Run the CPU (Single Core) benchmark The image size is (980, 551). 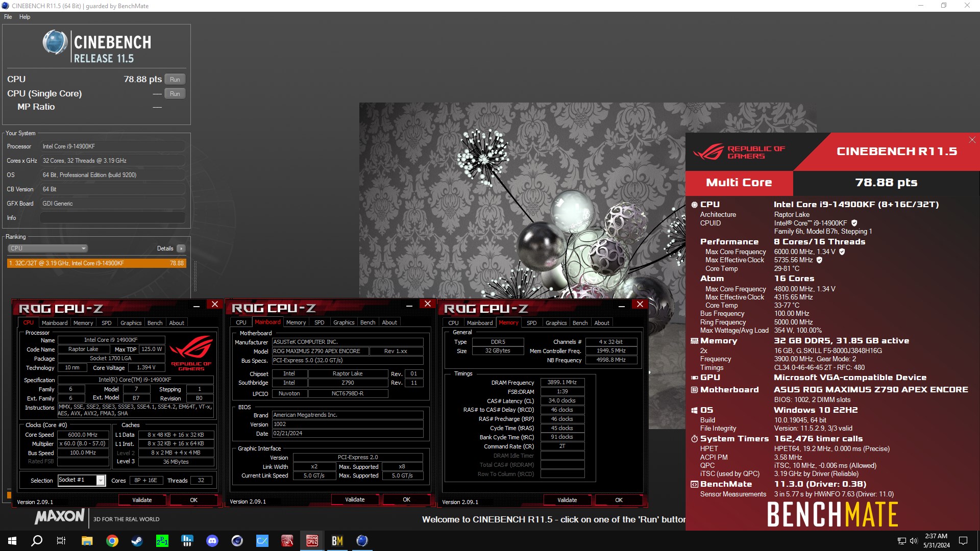click(175, 94)
